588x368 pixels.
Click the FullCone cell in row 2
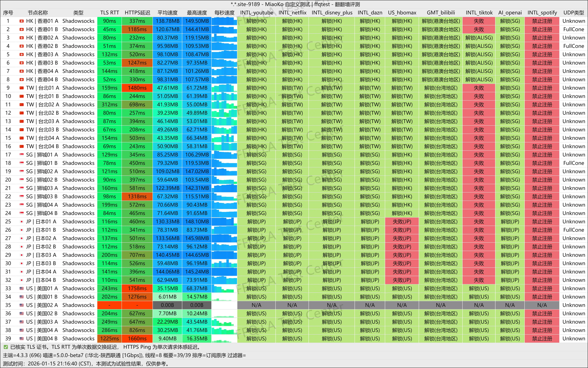tap(573, 29)
